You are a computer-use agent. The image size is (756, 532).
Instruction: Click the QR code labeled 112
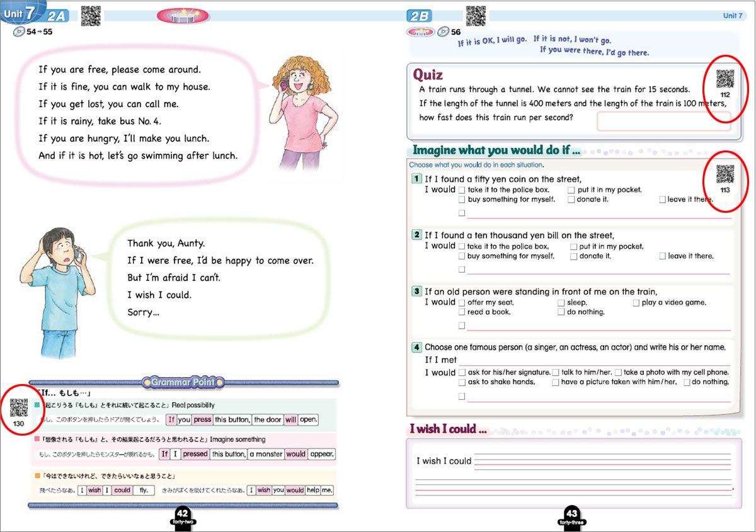coord(725,79)
